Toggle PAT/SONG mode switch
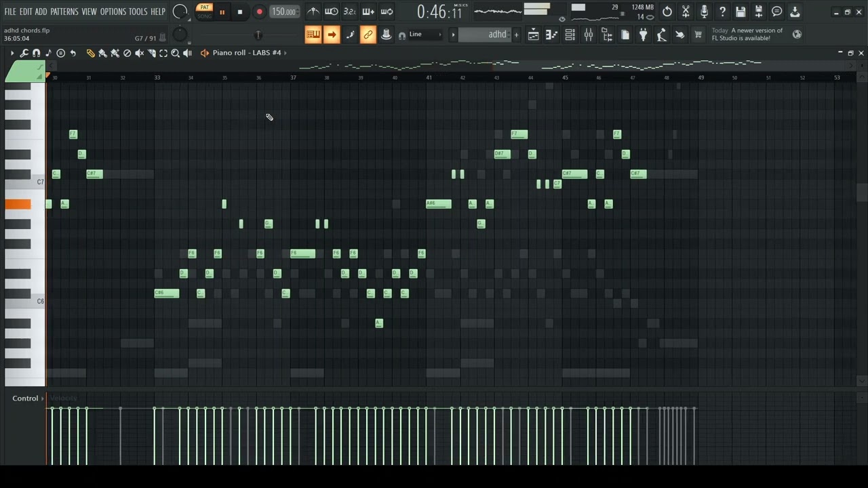This screenshot has height=488, width=868. [x=204, y=12]
